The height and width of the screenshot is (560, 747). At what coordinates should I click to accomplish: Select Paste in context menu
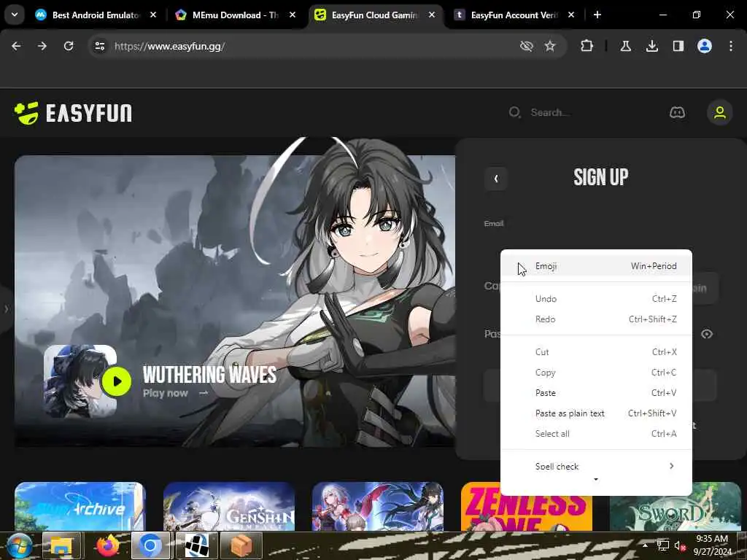coord(596,393)
